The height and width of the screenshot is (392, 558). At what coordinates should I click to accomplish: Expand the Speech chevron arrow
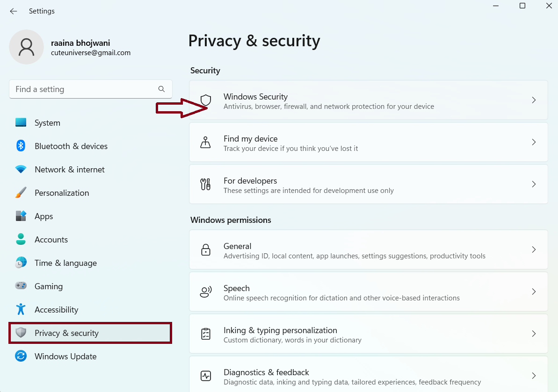pos(534,292)
